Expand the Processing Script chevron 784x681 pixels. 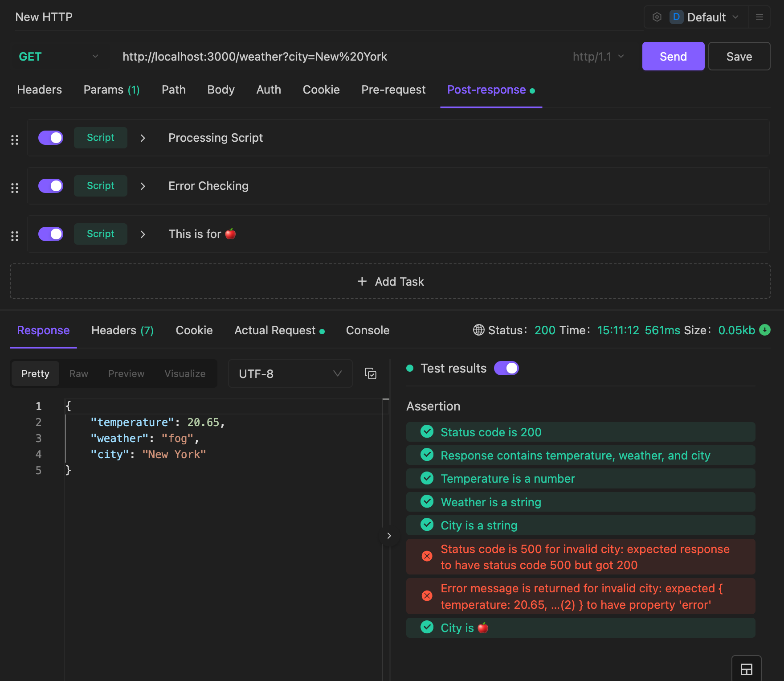[x=143, y=138]
